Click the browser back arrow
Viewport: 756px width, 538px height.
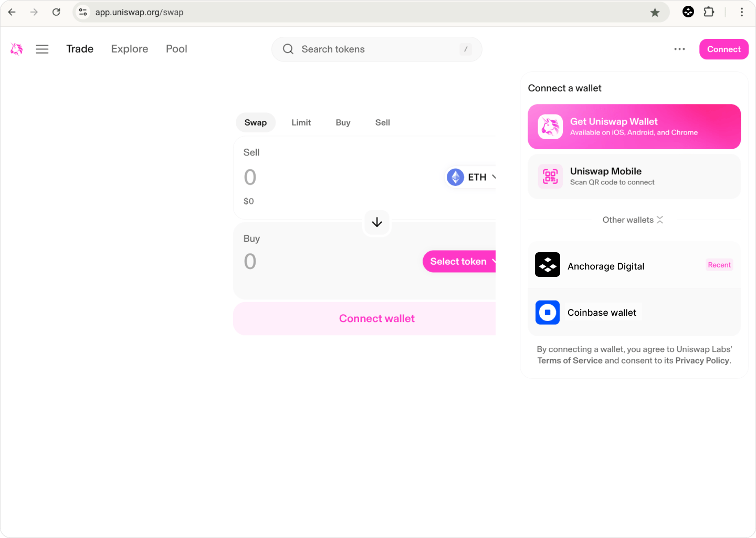tap(12, 12)
